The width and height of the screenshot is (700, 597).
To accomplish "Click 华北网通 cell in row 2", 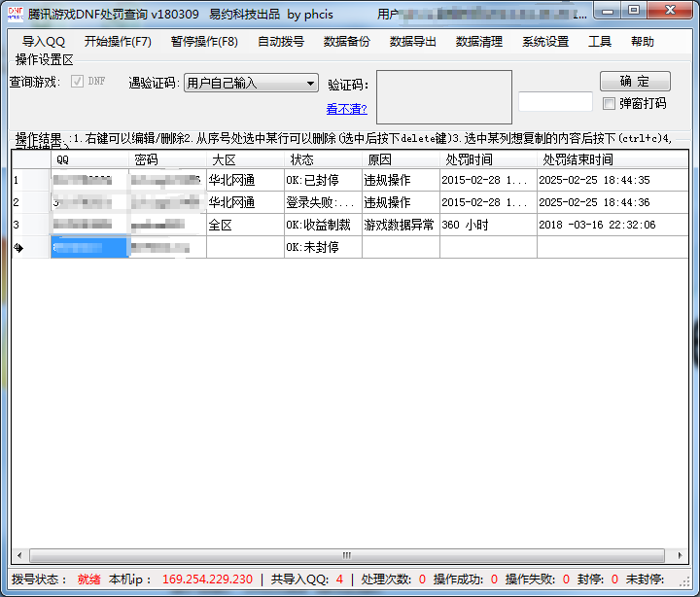I will click(245, 202).
